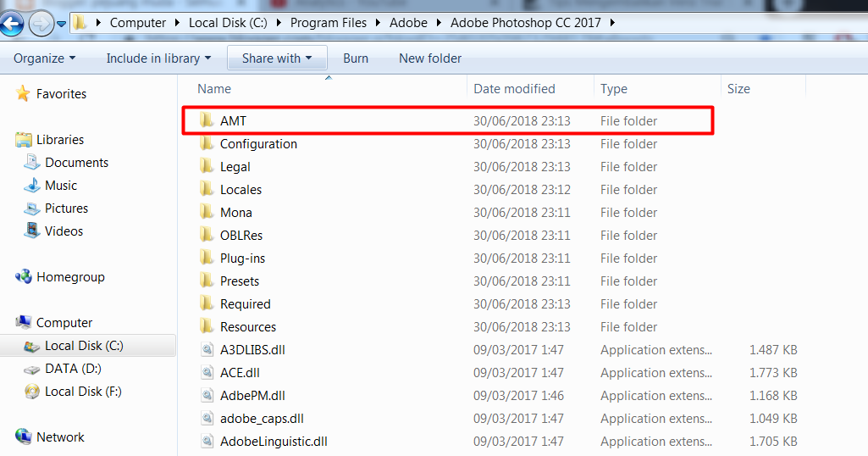Image resolution: width=868 pixels, height=456 pixels.
Task: Sort by the Name column header
Action: coord(214,89)
